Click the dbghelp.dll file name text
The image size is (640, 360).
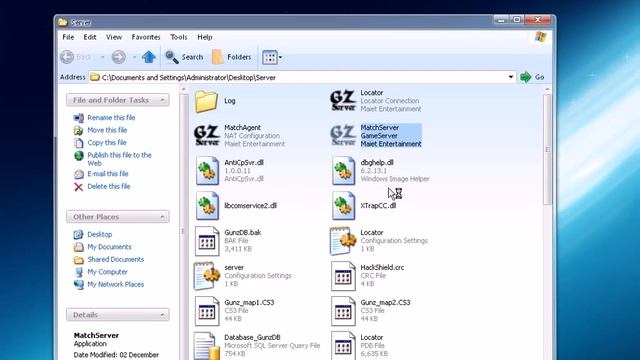tap(377, 162)
